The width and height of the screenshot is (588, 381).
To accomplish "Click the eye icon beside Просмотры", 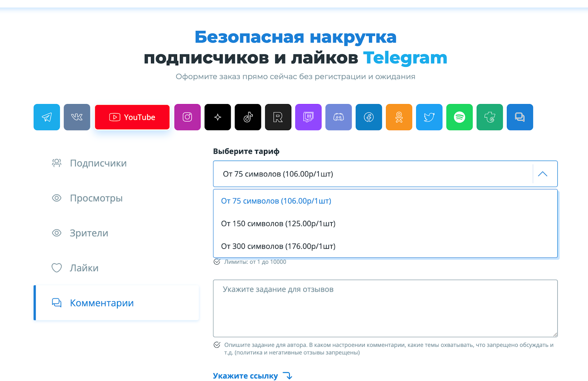I will coord(57,198).
